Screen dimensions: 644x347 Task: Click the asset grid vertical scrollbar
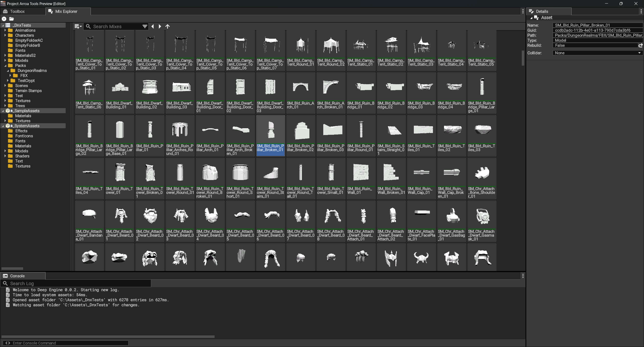(x=523, y=58)
